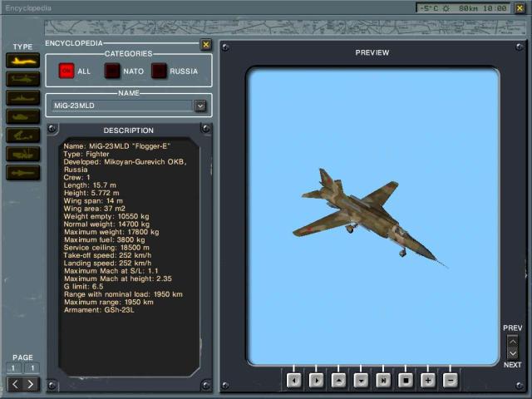This screenshot has height=399, width=532.
Task: Click the weather and time status display
Action: click(x=464, y=8)
